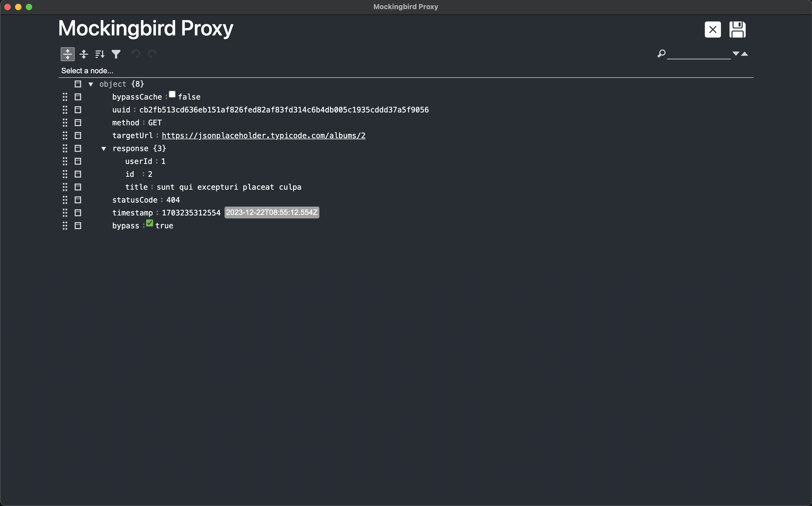Click the timestamp ISO date tooltip badge
The height and width of the screenshot is (506, 812).
[x=272, y=212]
